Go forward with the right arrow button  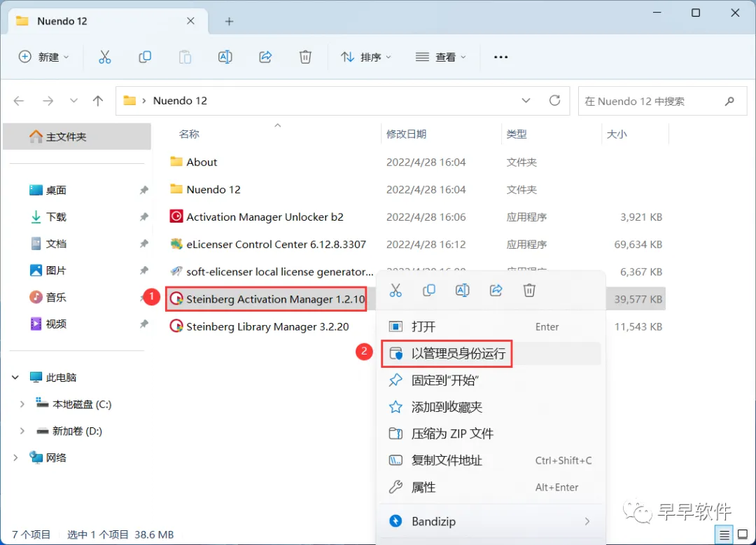click(x=48, y=101)
